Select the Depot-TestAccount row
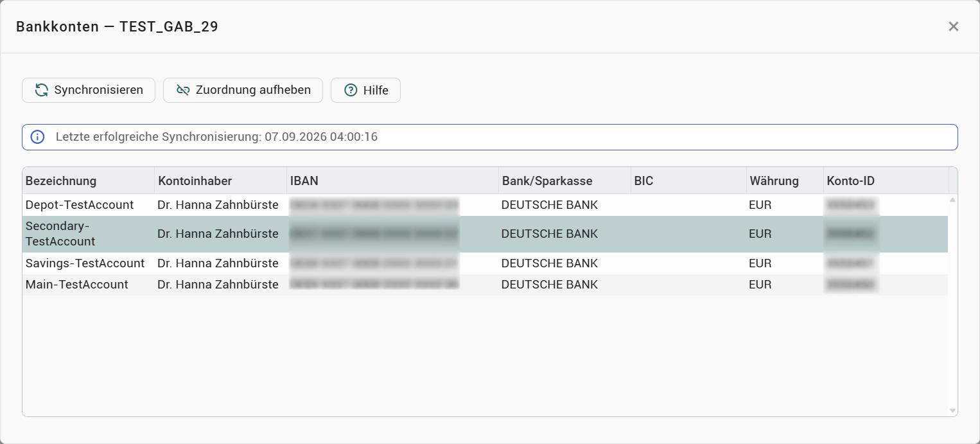Image resolution: width=980 pixels, height=444 pixels. pos(486,205)
